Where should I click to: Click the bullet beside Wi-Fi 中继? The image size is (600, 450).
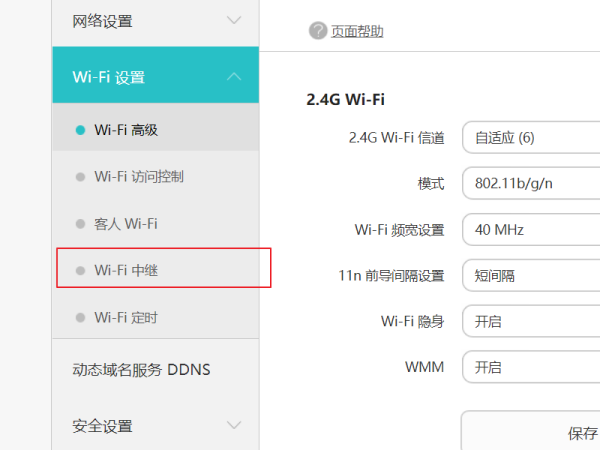80,270
